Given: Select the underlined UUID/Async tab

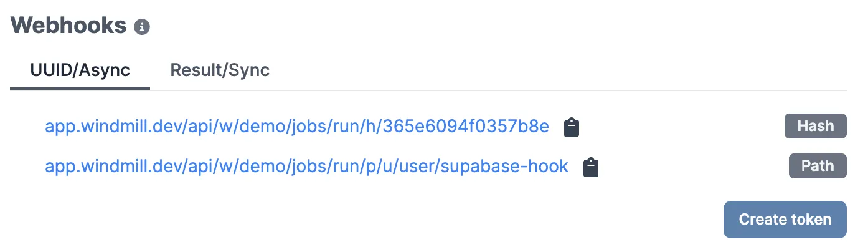Looking at the screenshot, I should [80, 70].
